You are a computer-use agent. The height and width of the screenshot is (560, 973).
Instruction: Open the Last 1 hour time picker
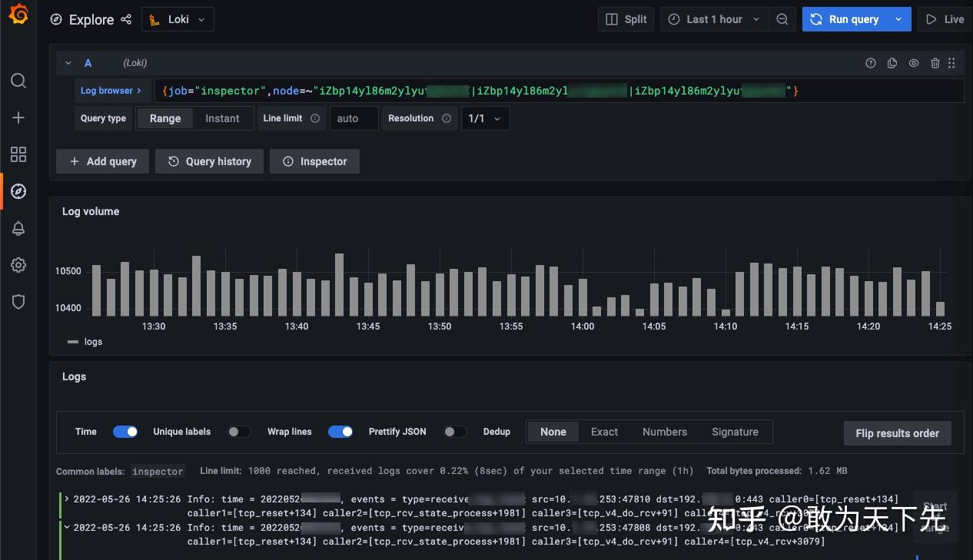(x=714, y=19)
